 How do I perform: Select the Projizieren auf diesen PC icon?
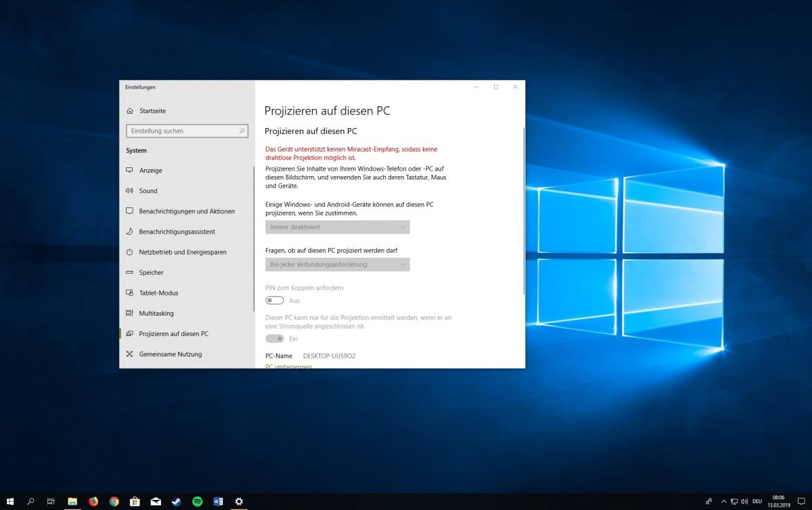[130, 333]
